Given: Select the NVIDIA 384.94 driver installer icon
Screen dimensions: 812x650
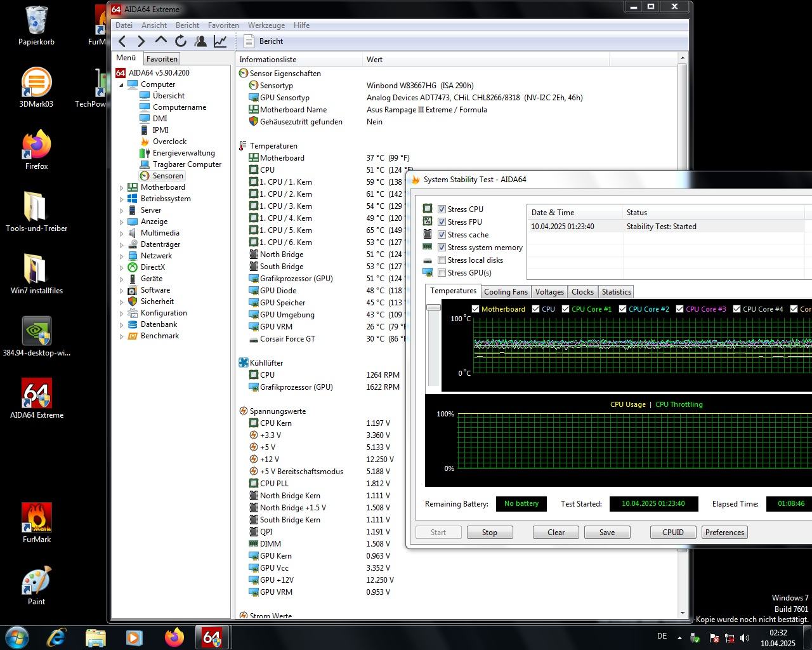Looking at the screenshot, I should click(x=36, y=337).
